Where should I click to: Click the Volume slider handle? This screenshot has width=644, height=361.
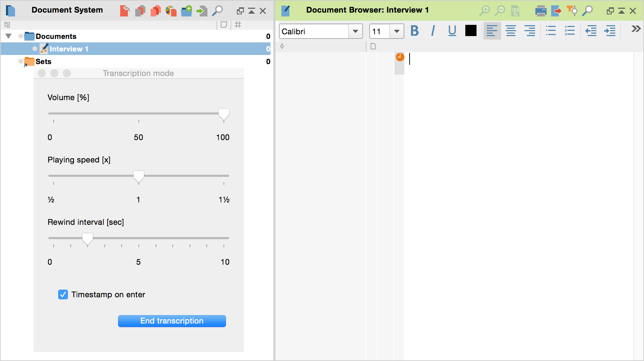(x=224, y=114)
